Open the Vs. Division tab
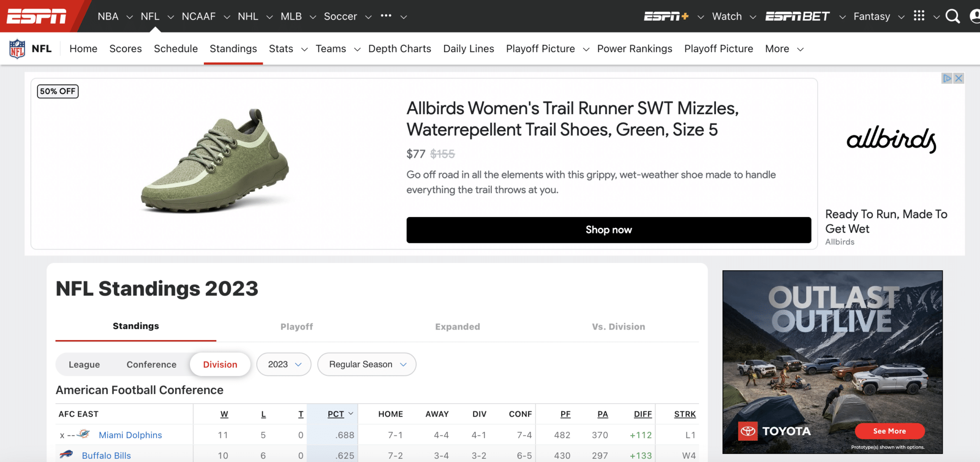 click(x=618, y=327)
